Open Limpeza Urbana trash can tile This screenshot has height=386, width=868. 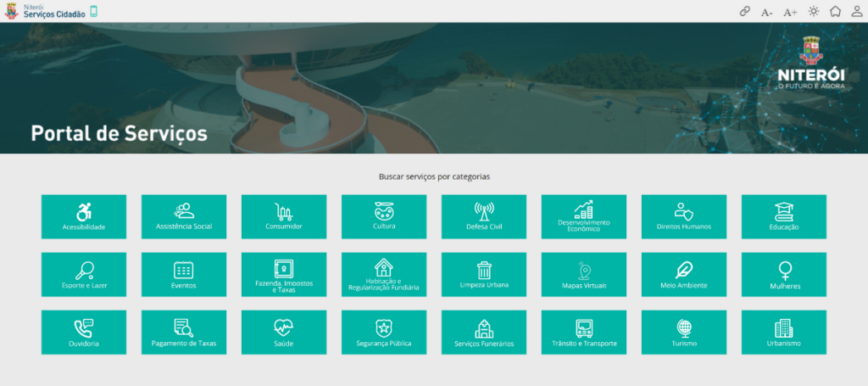tap(484, 275)
